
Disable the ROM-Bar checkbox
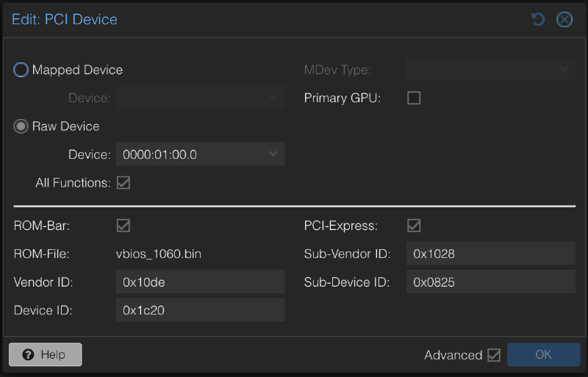[123, 226]
